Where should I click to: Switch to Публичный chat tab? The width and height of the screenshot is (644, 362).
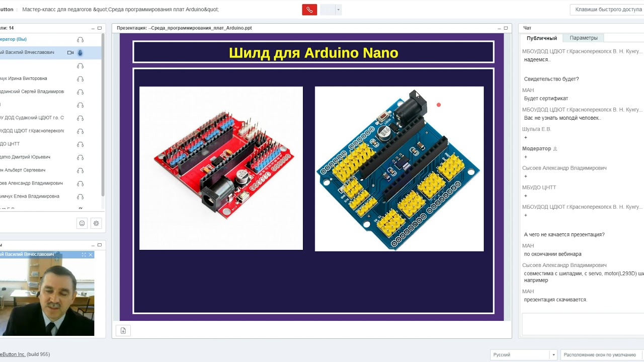click(541, 38)
